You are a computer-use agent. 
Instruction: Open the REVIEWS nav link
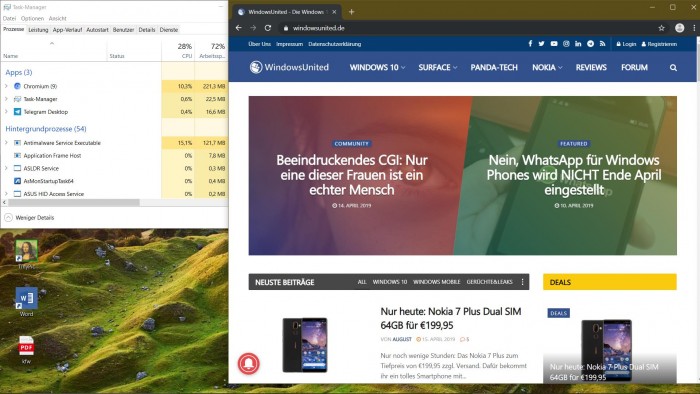[x=591, y=67]
